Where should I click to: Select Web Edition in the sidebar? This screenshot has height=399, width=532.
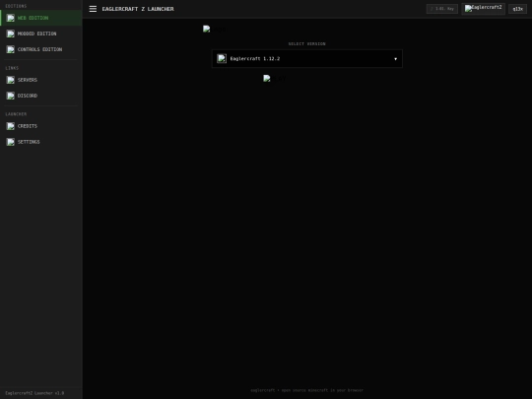click(x=41, y=18)
